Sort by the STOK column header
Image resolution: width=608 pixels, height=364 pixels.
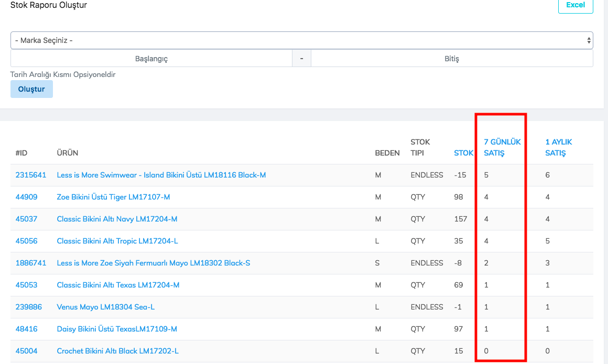463,153
